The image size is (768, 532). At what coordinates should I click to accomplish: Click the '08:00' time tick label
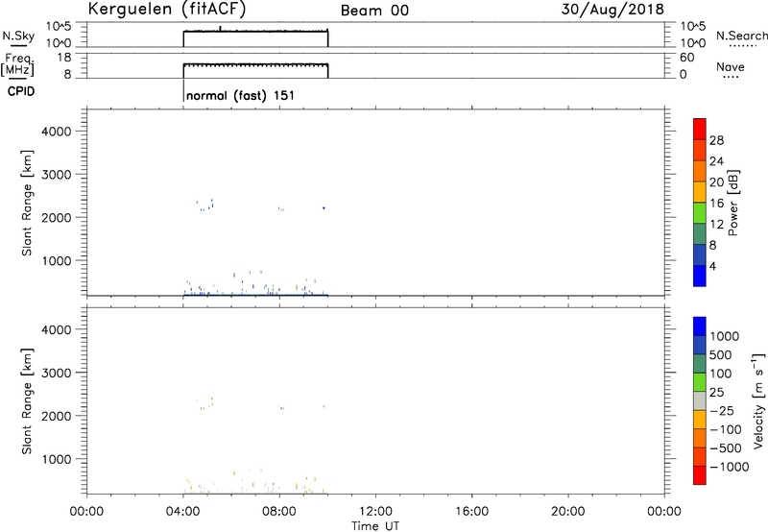click(x=279, y=512)
